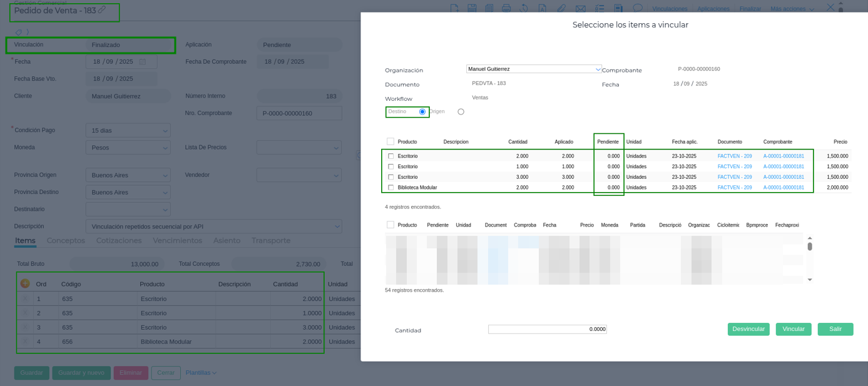
Task: Click the envelope email icon
Action: (580, 8)
